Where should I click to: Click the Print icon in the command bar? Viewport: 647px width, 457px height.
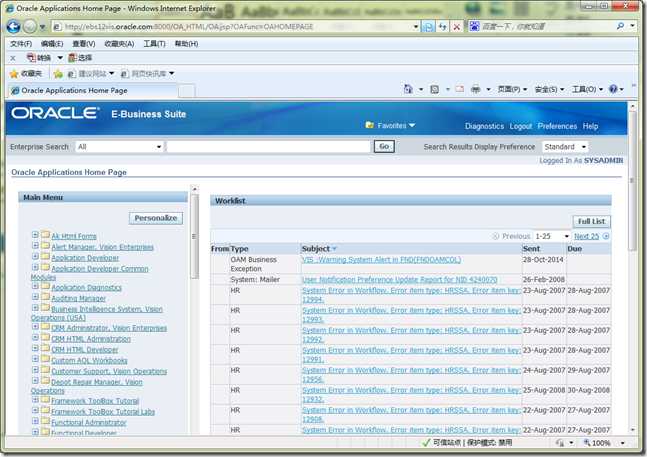(x=475, y=89)
